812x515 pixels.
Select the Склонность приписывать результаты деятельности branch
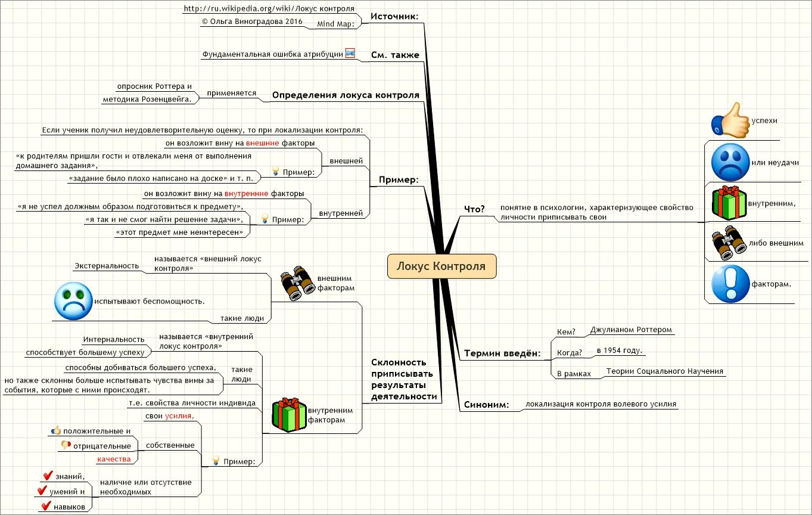coord(404,379)
